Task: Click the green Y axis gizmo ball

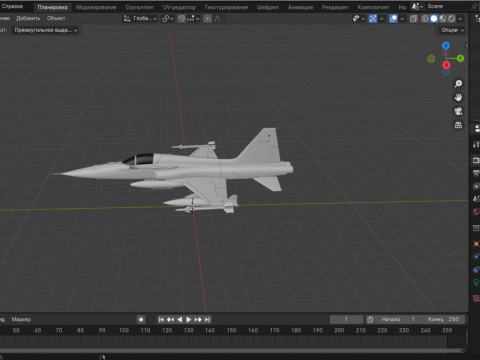Action: pos(460,59)
